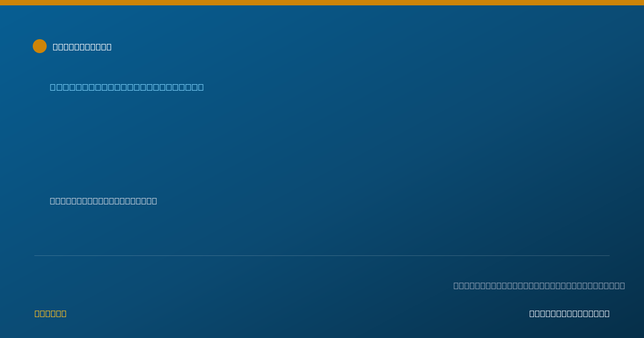Viewport: 644px width, 338px height.
Task: Click the dim gray caption above footer
Action: coord(539,285)
